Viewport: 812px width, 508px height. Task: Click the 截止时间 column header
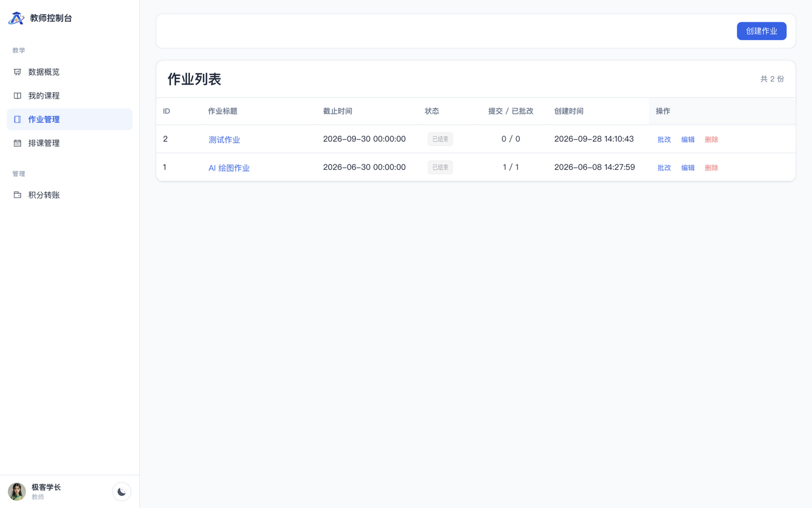338,111
